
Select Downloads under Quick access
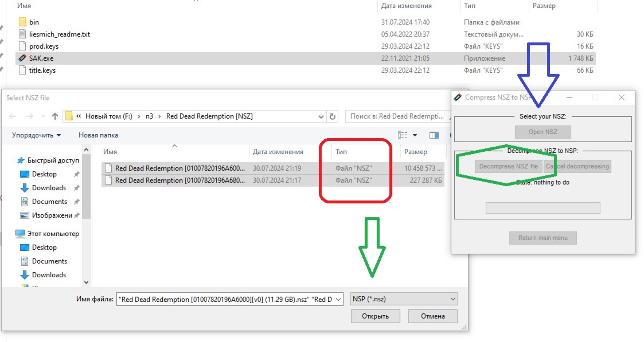pyautogui.click(x=49, y=188)
